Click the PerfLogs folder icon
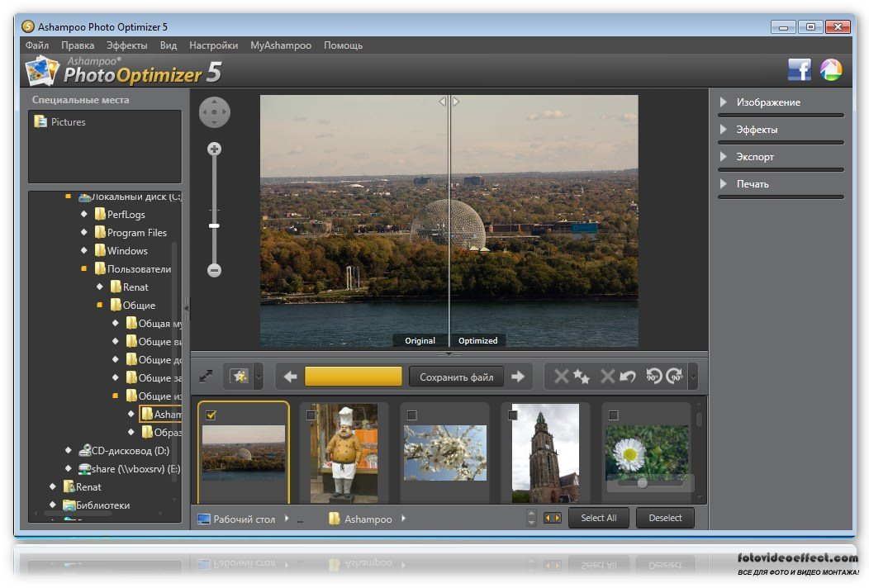The height and width of the screenshot is (588, 869). [100, 214]
